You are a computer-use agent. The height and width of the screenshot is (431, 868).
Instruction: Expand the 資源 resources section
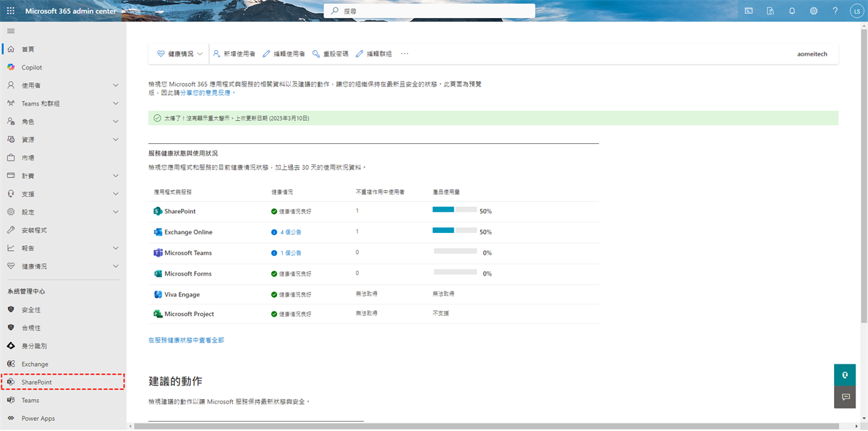coord(63,140)
